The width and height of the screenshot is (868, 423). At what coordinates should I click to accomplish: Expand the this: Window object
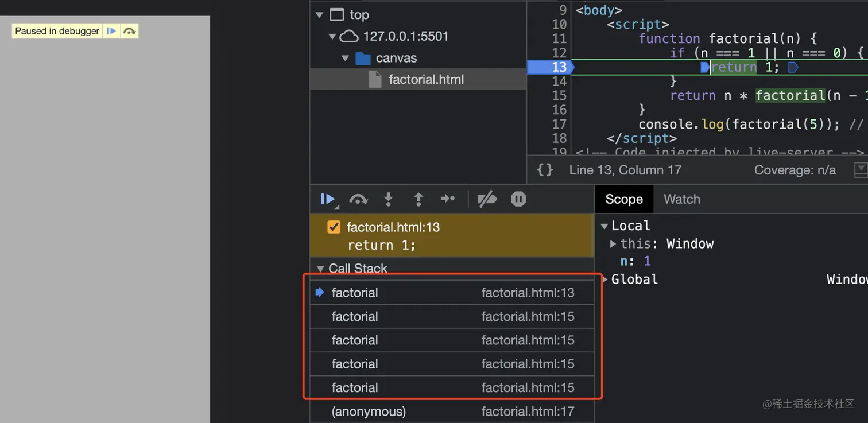tap(613, 244)
